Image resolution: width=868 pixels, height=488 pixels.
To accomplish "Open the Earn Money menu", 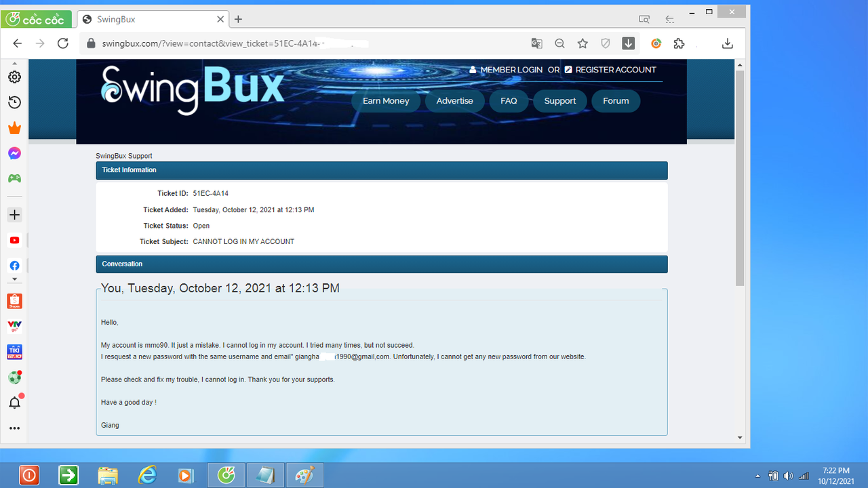I will pyautogui.click(x=386, y=101).
